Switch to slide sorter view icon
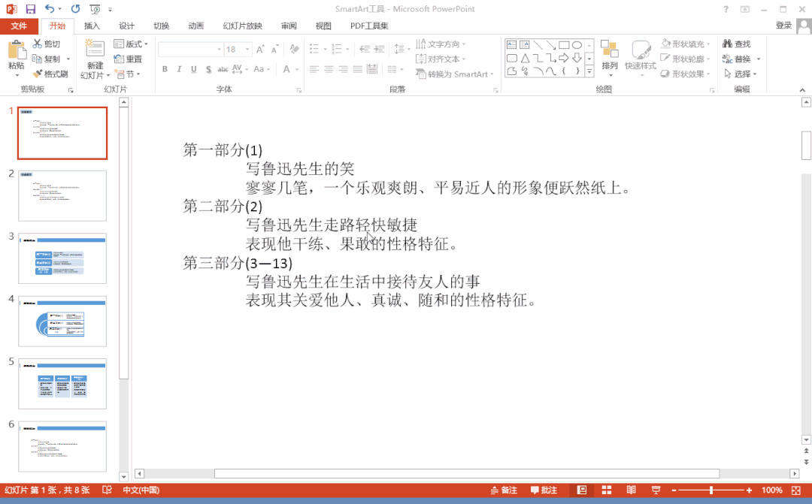Viewport: 812px width, 504px height. tap(607, 490)
